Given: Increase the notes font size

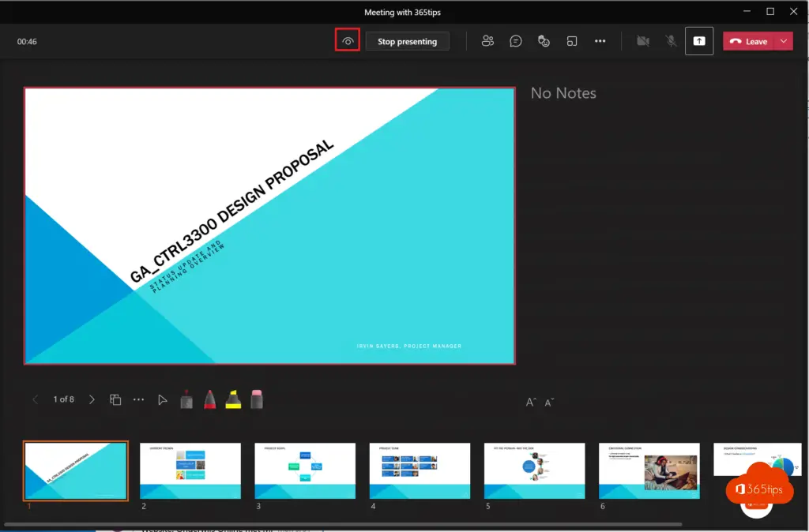Looking at the screenshot, I should tap(531, 402).
